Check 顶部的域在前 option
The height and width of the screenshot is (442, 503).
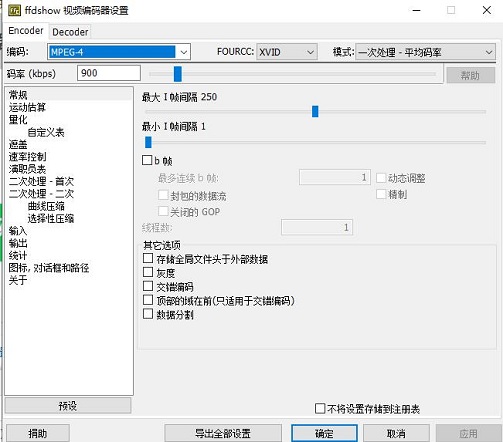(x=148, y=300)
